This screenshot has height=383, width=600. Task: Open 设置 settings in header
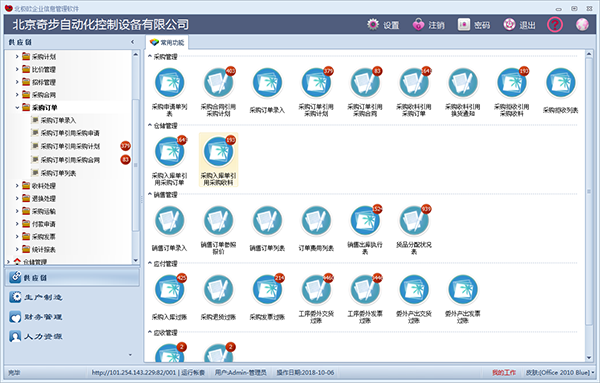point(383,25)
